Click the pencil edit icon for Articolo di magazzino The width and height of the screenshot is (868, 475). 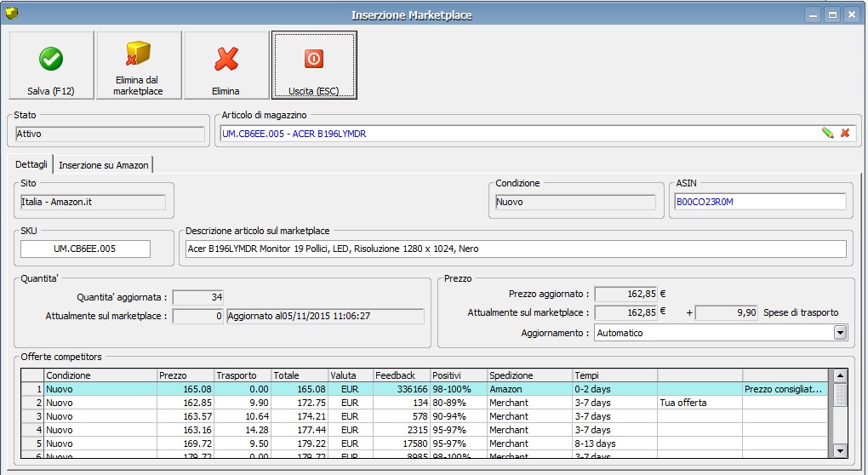(x=827, y=133)
